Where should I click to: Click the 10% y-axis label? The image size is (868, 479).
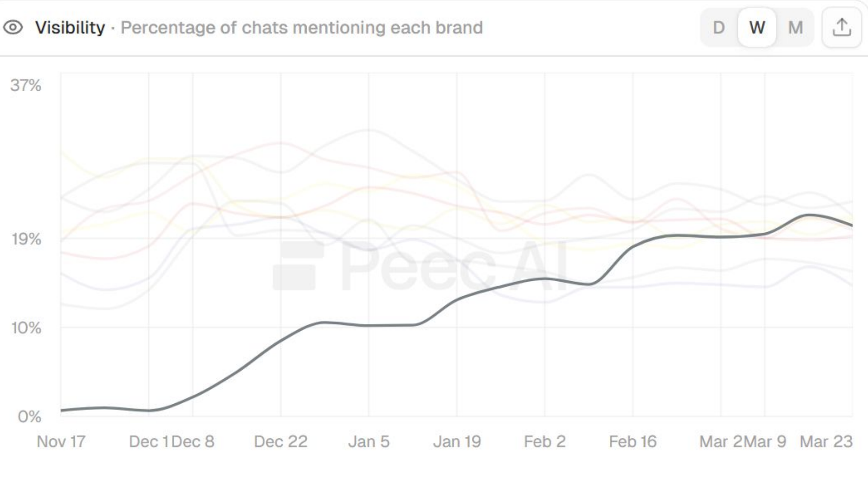coord(26,328)
